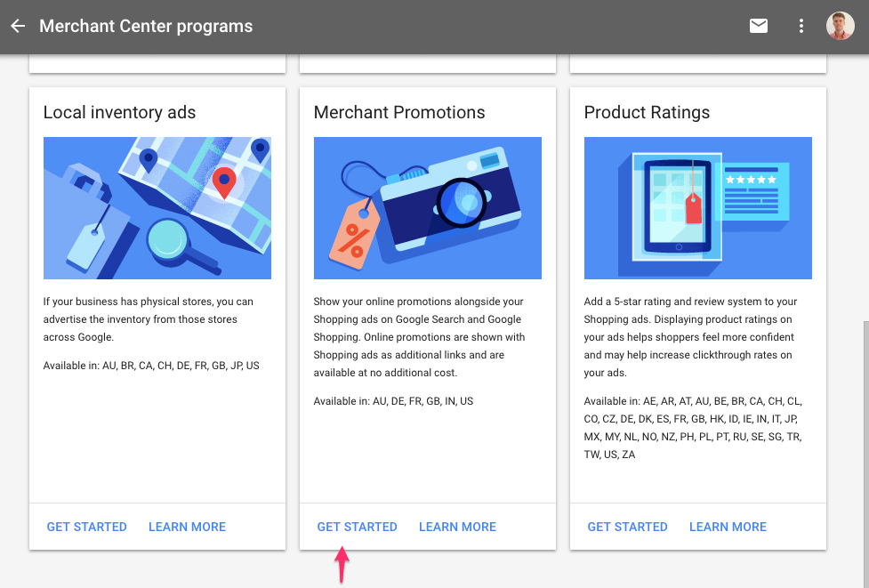
Task: Click Get Started for Local inventory ads
Action: pyautogui.click(x=86, y=527)
